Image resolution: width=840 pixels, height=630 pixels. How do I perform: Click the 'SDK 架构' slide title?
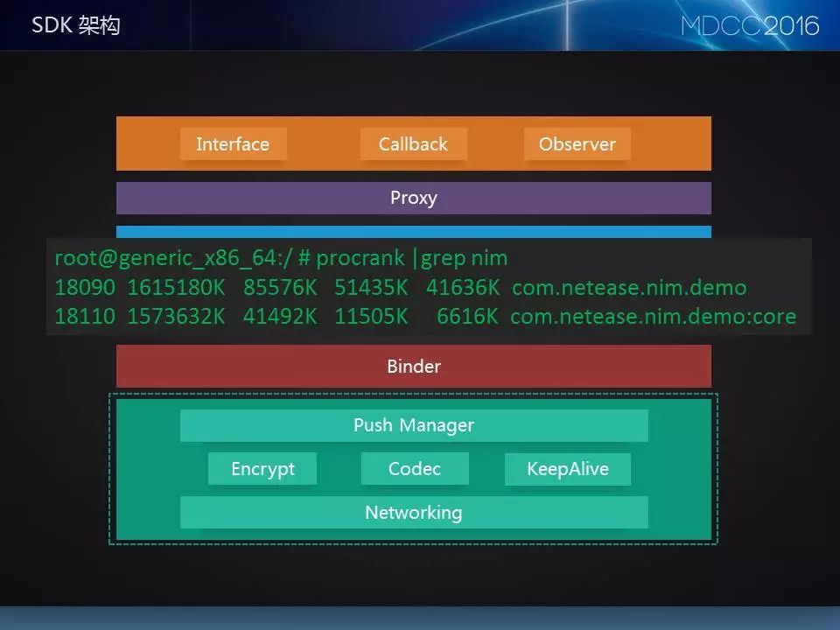click(76, 25)
